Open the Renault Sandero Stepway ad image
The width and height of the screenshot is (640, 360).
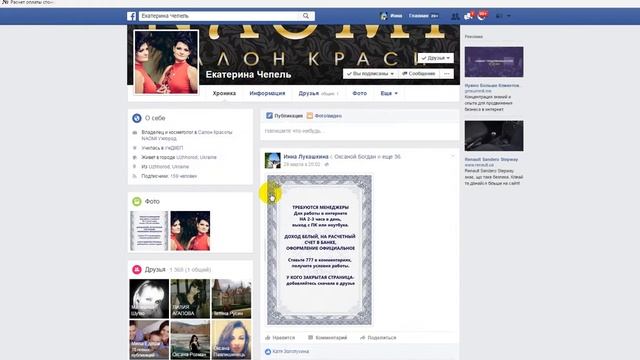coord(494,136)
